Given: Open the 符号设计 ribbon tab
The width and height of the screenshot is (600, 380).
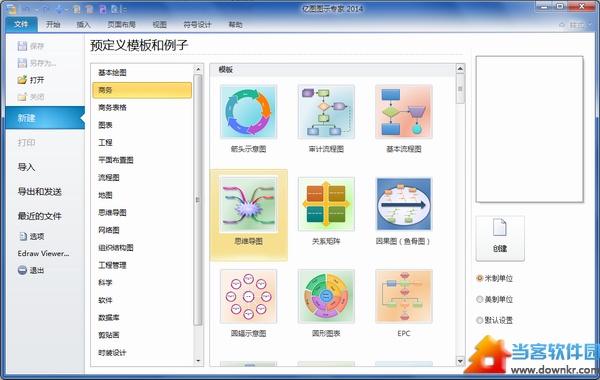Looking at the screenshot, I should (197, 24).
